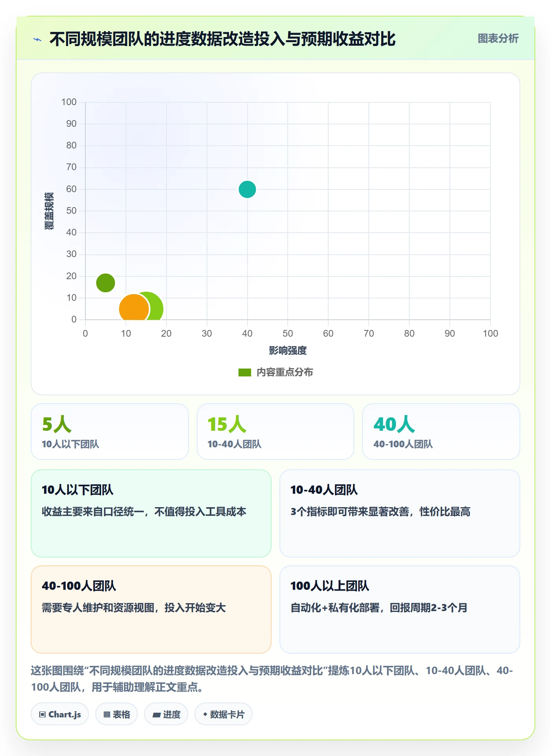Click the 需要专人维护和资源视图 description text

click(x=134, y=608)
